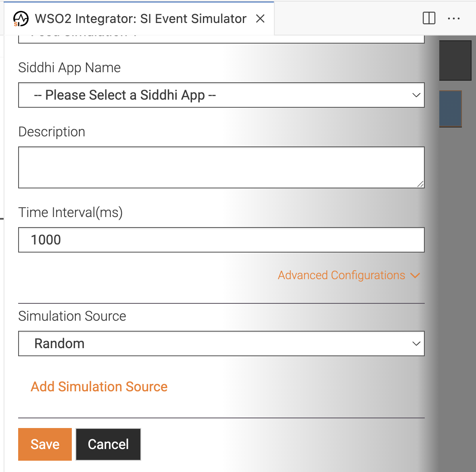The width and height of the screenshot is (476, 472).
Task: Save the feed simulation
Action: 45,445
